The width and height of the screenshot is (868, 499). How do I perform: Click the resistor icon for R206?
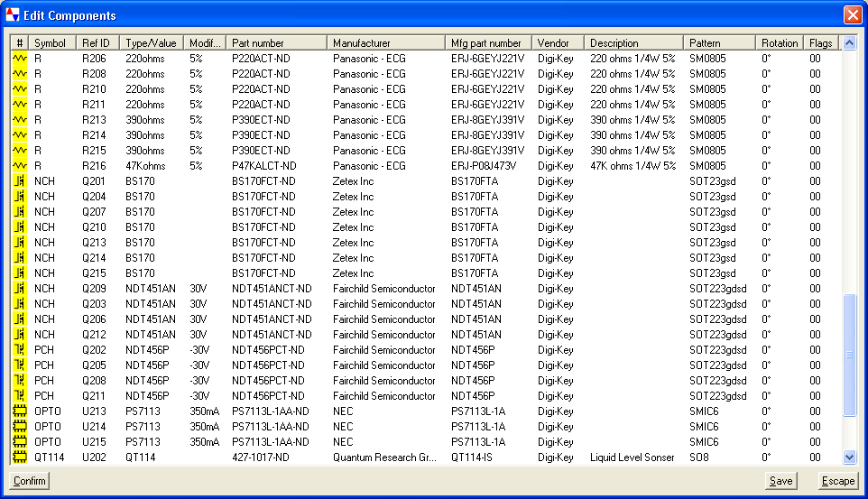[x=20, y=58]
